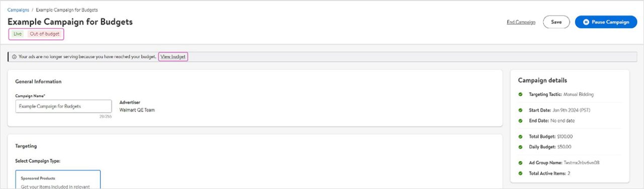Image resolution: width=644 pixels, height=189 pixels.
Task: Click green check icon beside End Date
Action: tap(520, 121)
